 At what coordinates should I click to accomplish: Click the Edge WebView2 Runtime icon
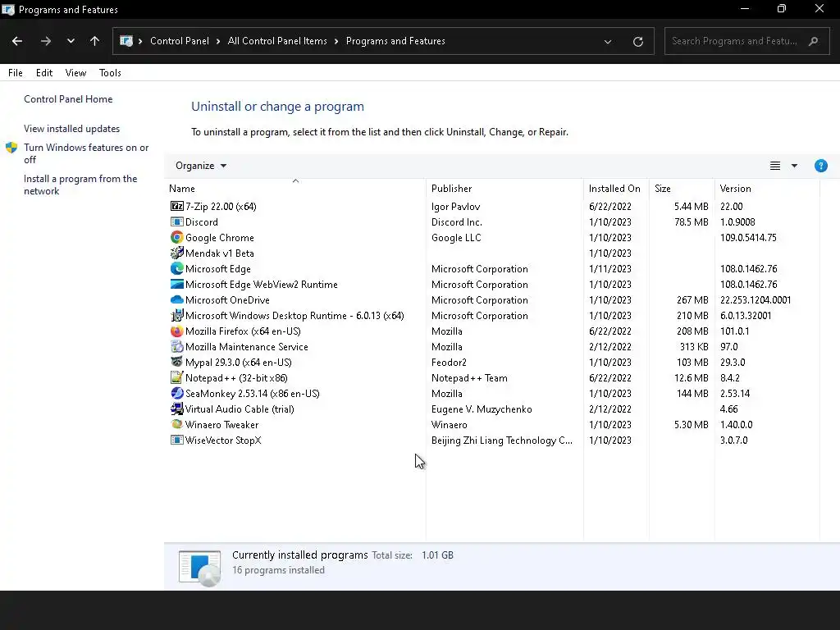(x=177, y=284)
